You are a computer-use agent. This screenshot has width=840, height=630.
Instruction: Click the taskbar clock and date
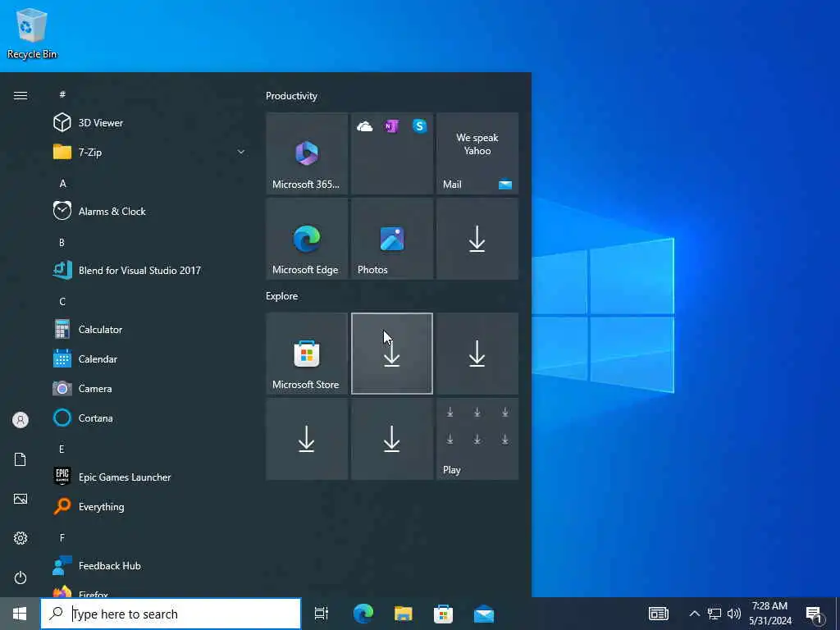tap(769, 614)
